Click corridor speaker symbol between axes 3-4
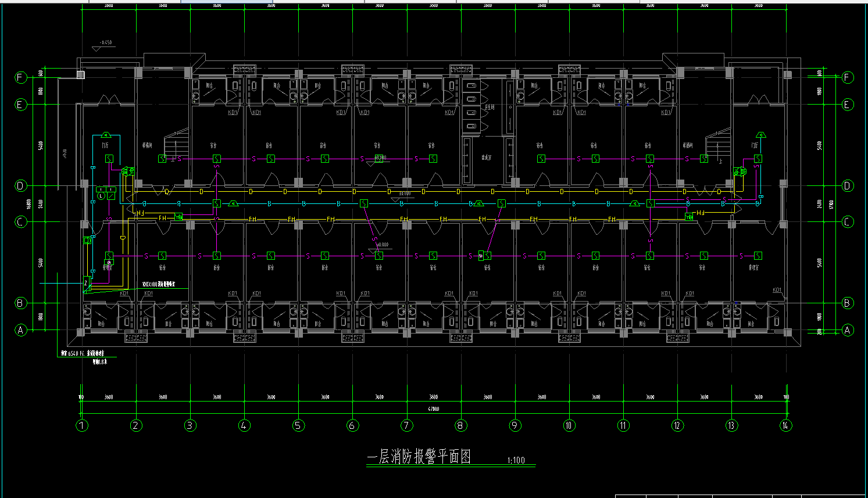Screen dimensions: 868x498 point(232,204)
